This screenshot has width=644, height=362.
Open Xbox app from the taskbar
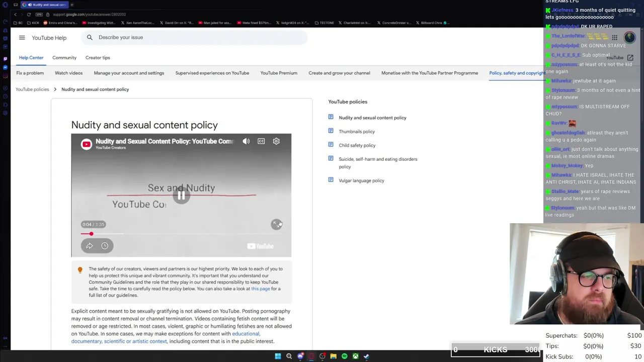point(355,356)
